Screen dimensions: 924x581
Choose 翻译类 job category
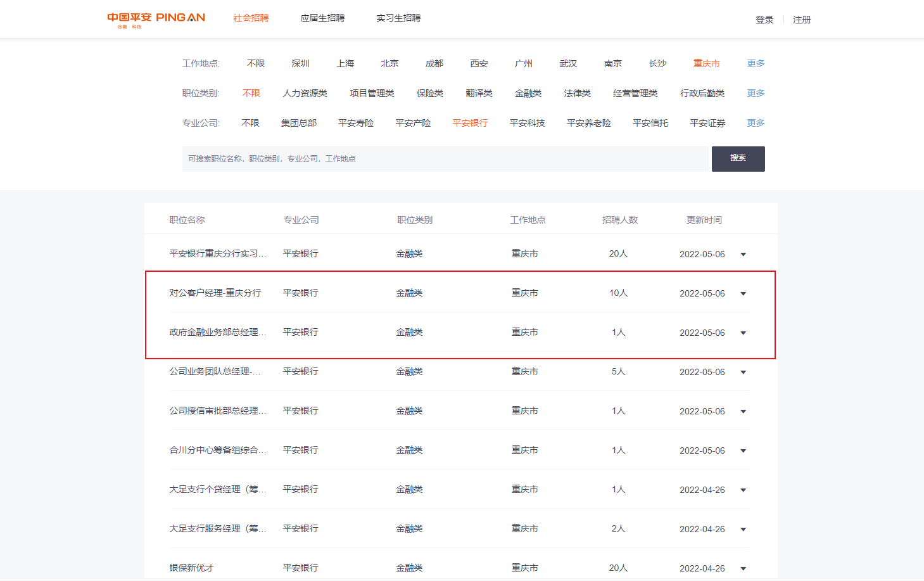(x=479, y=93)
